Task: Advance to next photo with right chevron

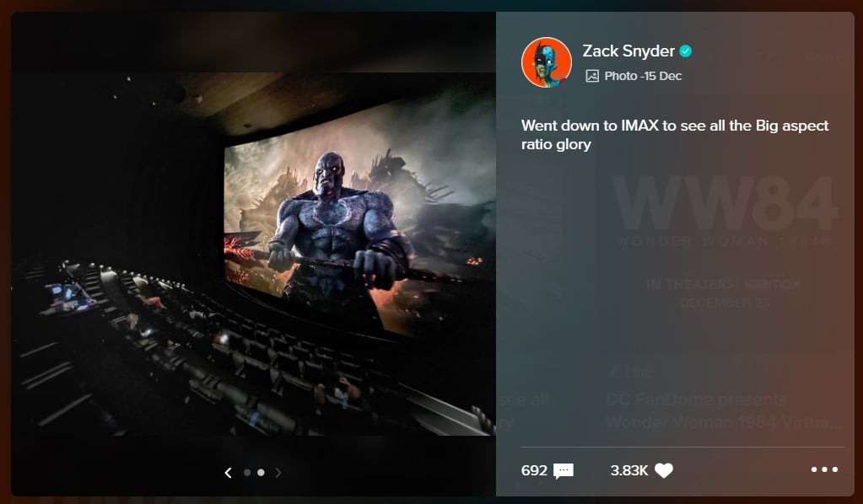Action: click(278, 473)
